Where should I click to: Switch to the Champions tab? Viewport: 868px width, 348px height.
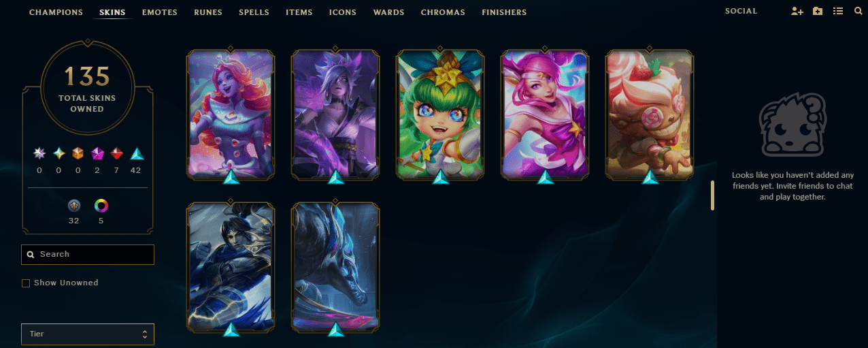pyautogui.click(x=56, y=12)
